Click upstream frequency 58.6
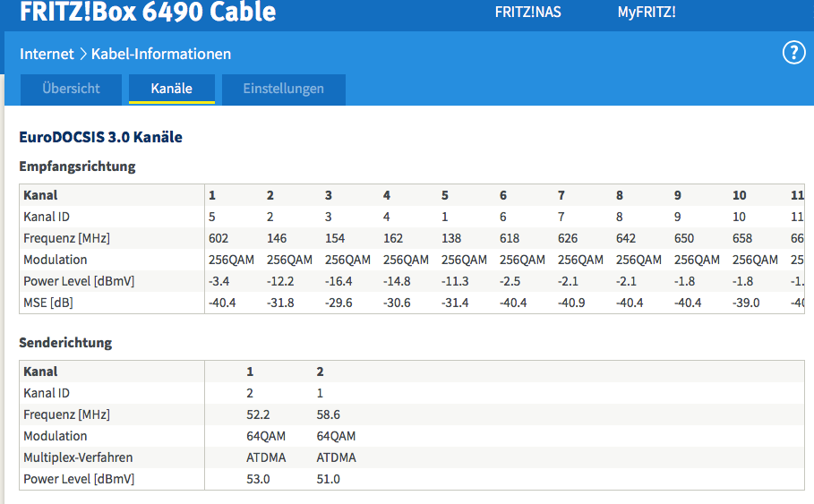 click(x=328, y=414)
